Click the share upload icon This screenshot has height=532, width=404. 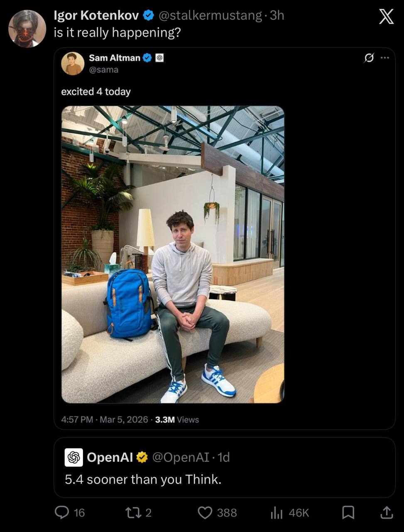click(x=386, y=512)
